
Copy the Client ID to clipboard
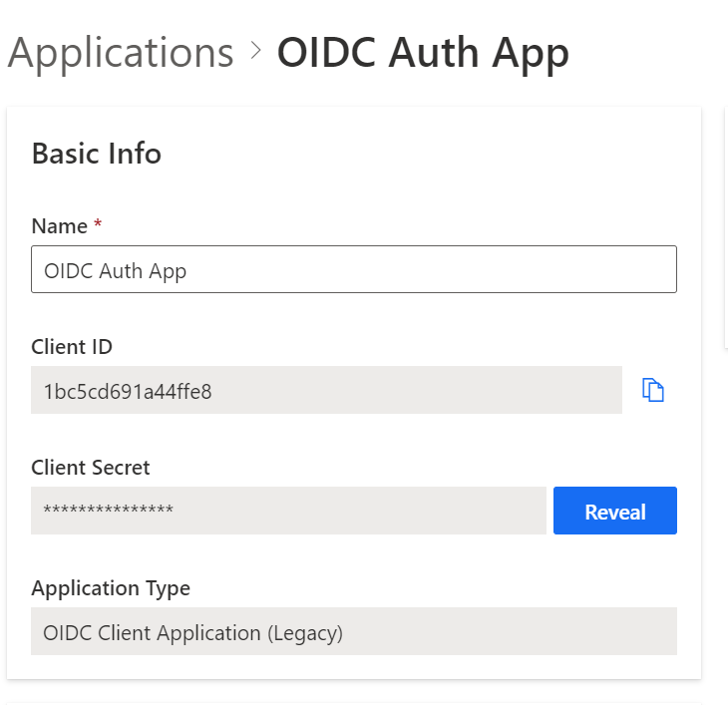653,390
